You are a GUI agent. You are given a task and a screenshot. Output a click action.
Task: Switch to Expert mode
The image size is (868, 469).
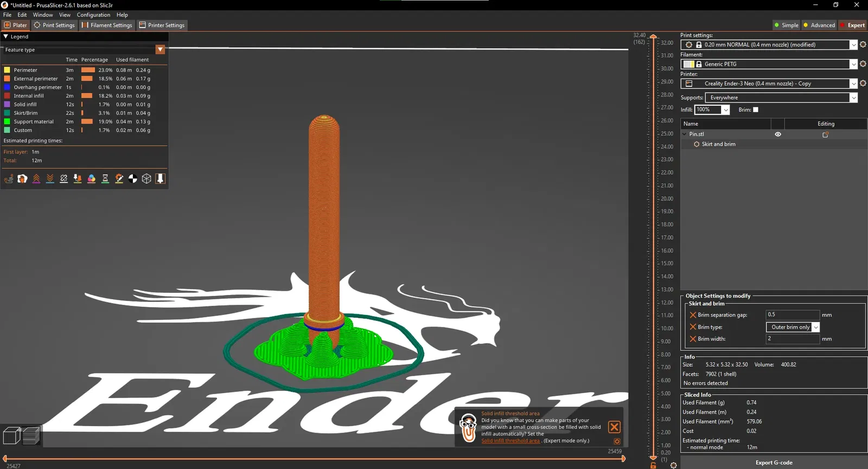pos(853,25)
